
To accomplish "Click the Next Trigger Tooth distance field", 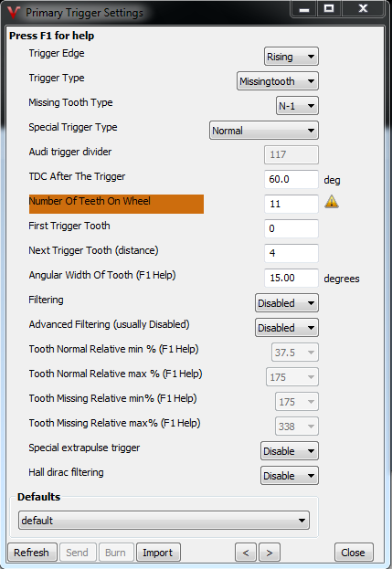I will point(291,253).
